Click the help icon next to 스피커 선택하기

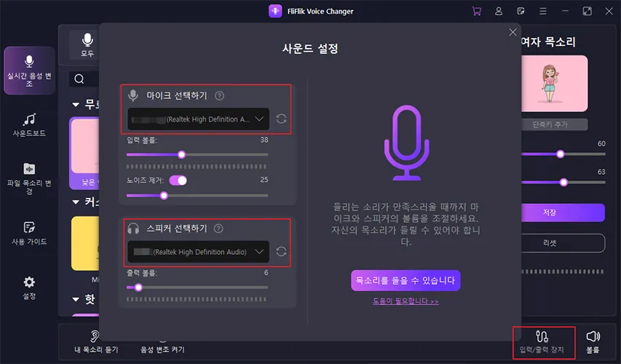pos(218,229)
